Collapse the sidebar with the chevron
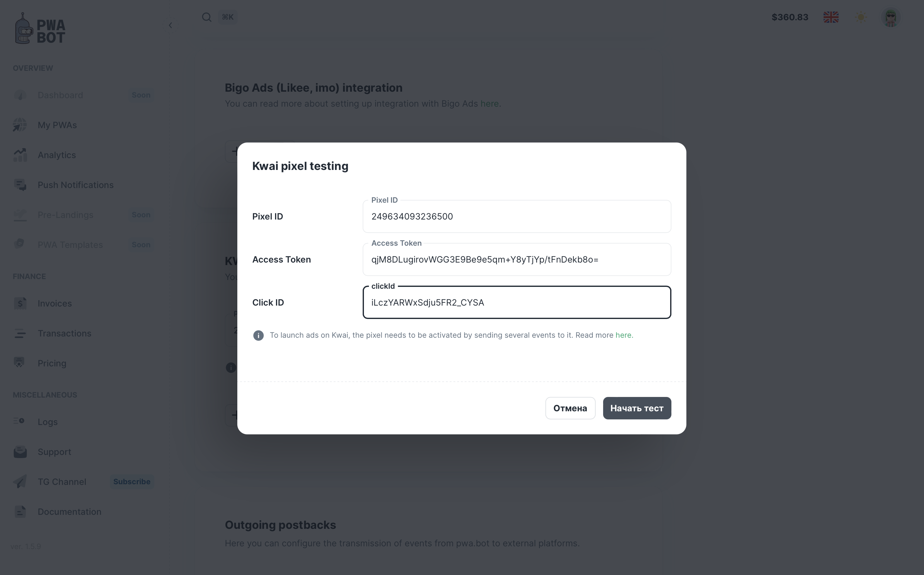 pos(170,26)
